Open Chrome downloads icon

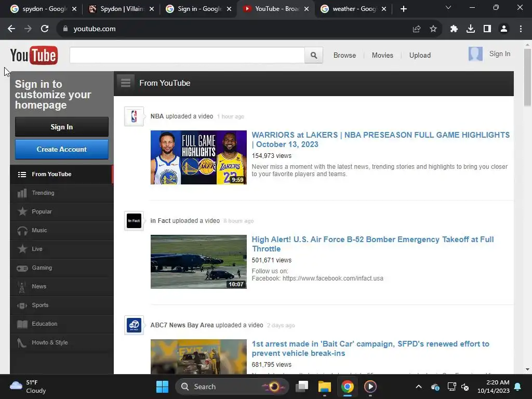pos(470,29)
